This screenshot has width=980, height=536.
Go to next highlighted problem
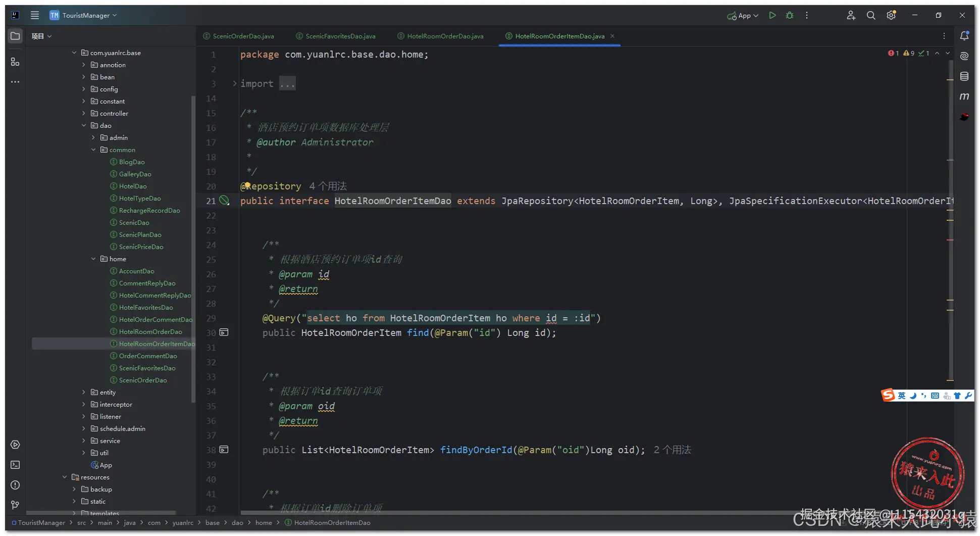(x=948, y=53)
